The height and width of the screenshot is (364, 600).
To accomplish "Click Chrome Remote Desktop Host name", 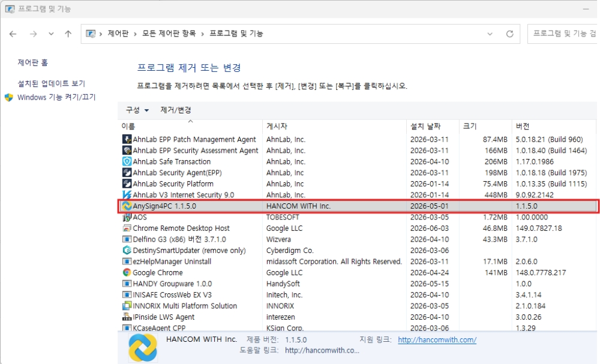I will [181, 228].
